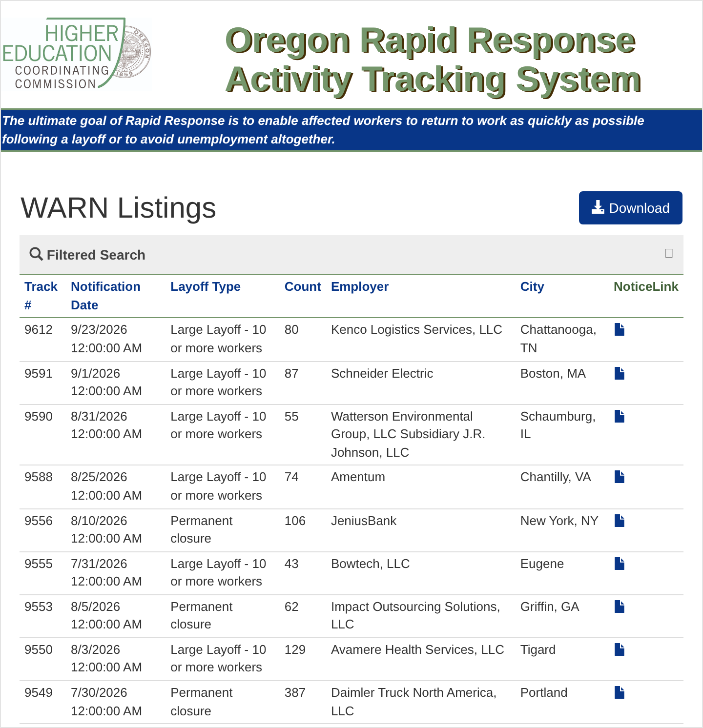Click the WARN Listings heading
The width and height of the screenshot is (703, 728).
point(118,208)
